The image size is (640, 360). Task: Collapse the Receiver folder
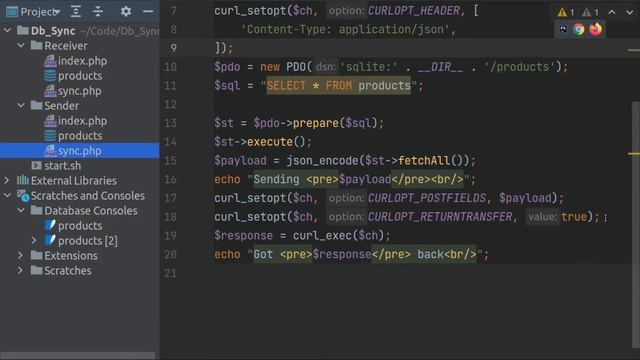click(x=21, y=46)
